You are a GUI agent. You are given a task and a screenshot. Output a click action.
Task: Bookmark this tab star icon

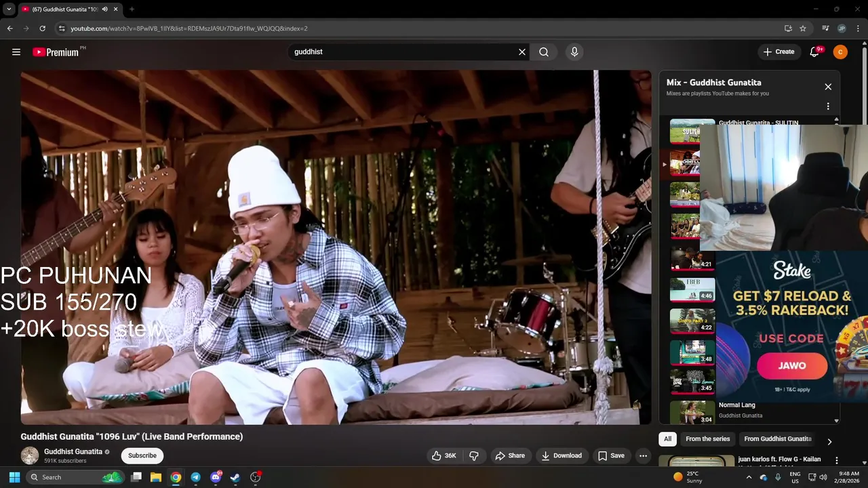click(803, 28)
